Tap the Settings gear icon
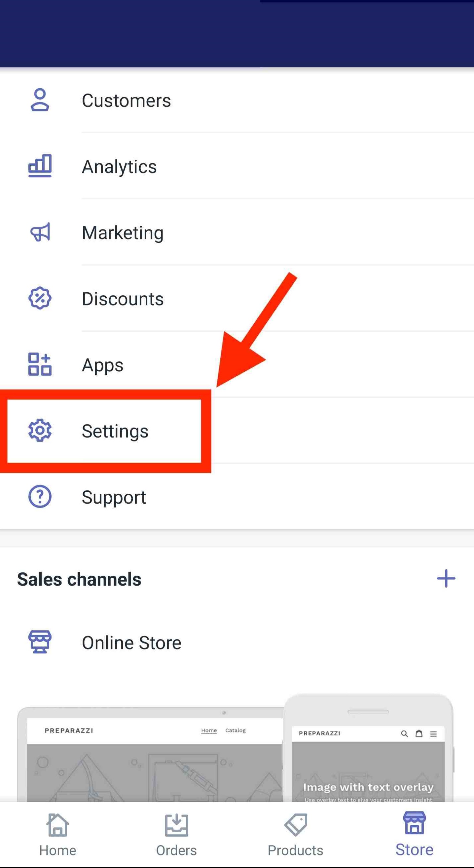The height and width of the screenshot is (868, 474). pyautogui.click(x=40, y=430)
